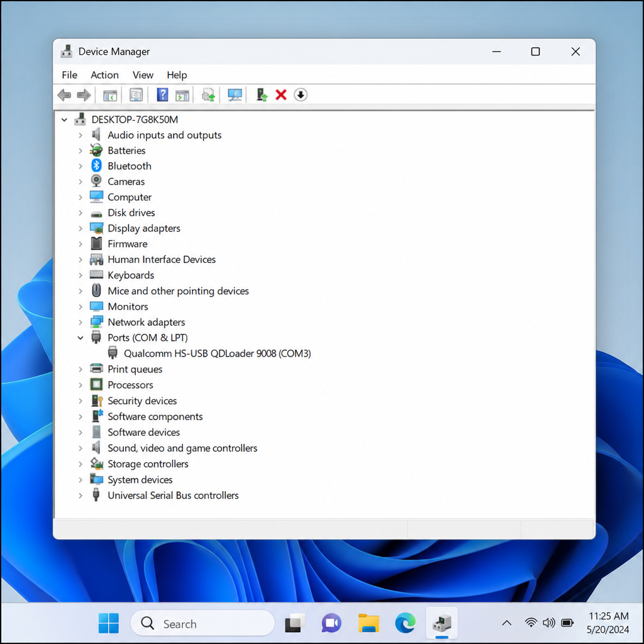Expand the Computer category
This screenshot has height=644, width=644.
pos(80,197)
